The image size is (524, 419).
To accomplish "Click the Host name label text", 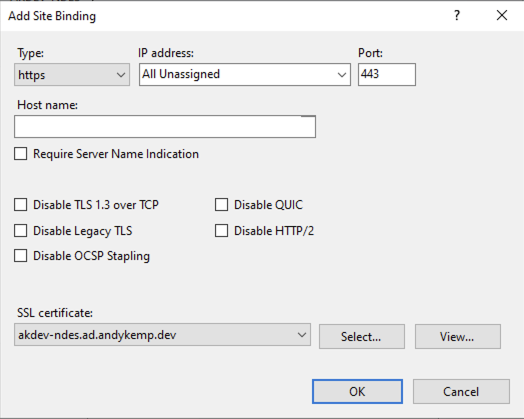I will click(47, 105).
